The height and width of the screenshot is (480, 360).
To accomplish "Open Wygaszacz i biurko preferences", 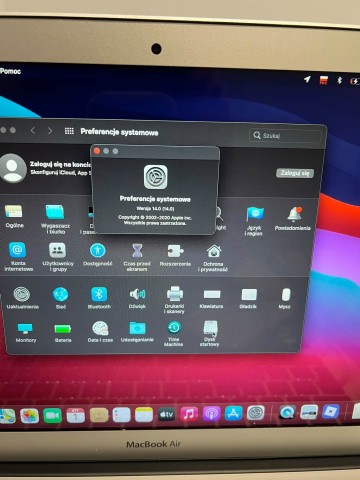I will 55,218.
